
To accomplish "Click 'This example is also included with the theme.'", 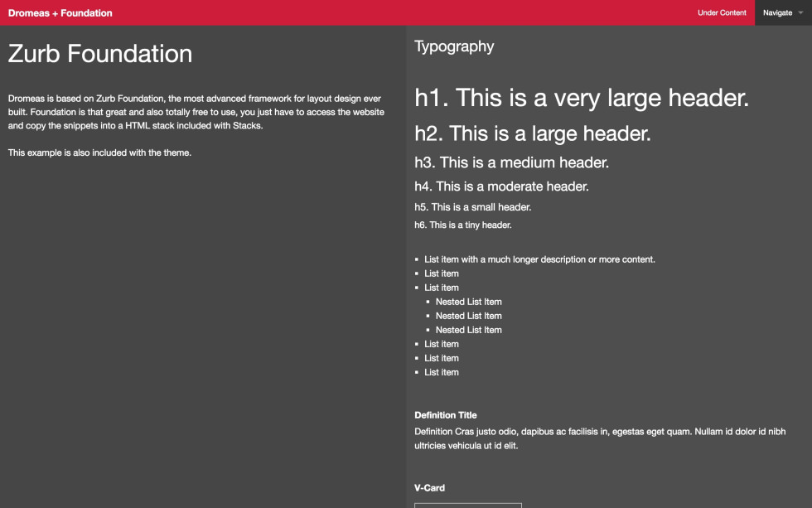I will pos(99,152).
